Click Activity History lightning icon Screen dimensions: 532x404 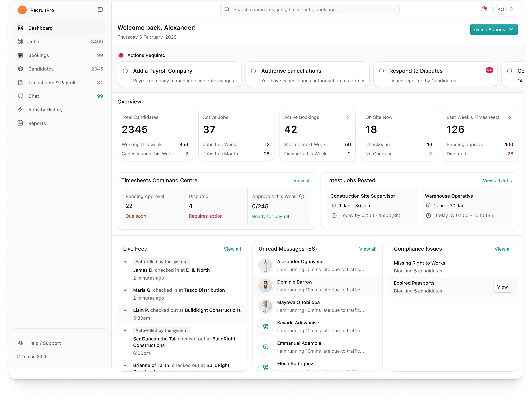click(x=20, y=110)
